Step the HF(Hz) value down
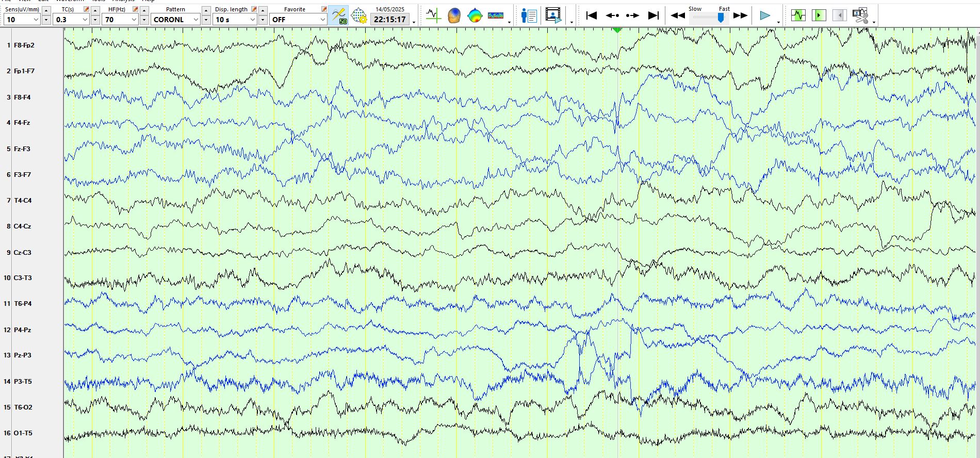The image size is (980, 458). pos(144,20)
